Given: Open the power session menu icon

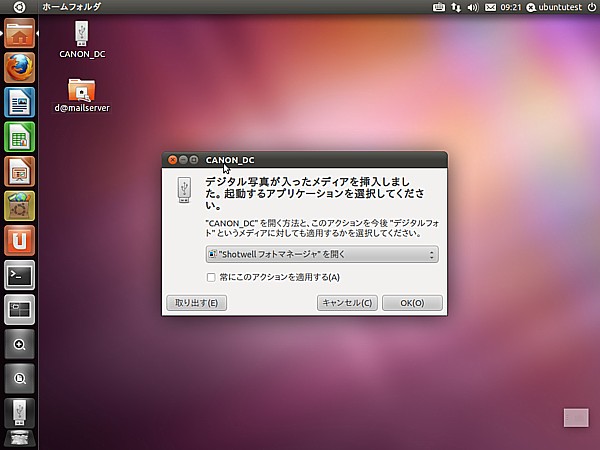Looking at the screenshot, I should [x=592, y=7].
